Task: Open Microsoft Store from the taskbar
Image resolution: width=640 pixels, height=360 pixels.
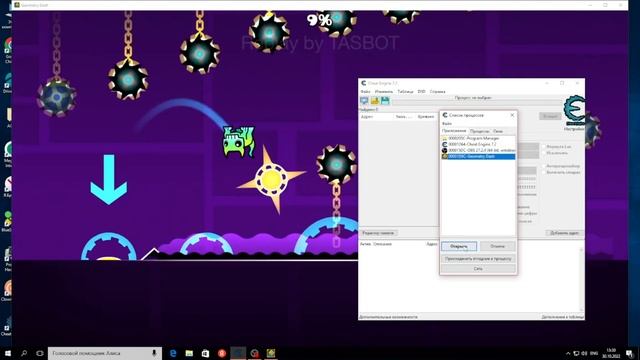Action: point(205,353)
